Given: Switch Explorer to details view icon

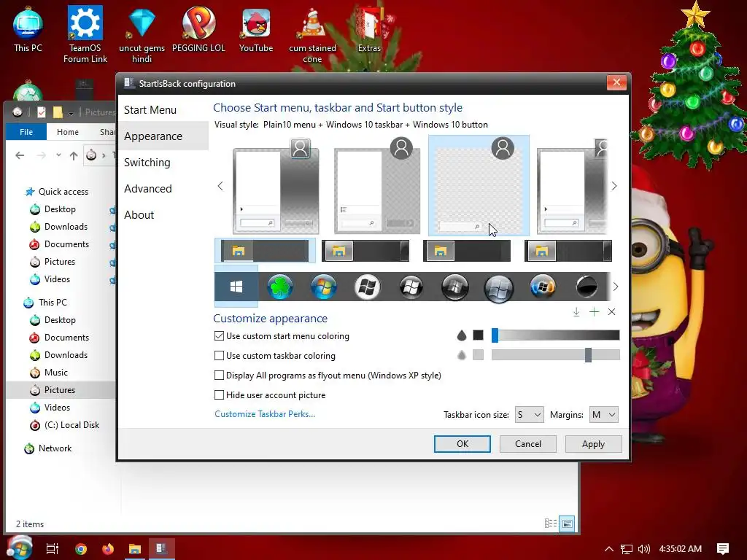Looking at the screenshot, I should click(551, 524).
